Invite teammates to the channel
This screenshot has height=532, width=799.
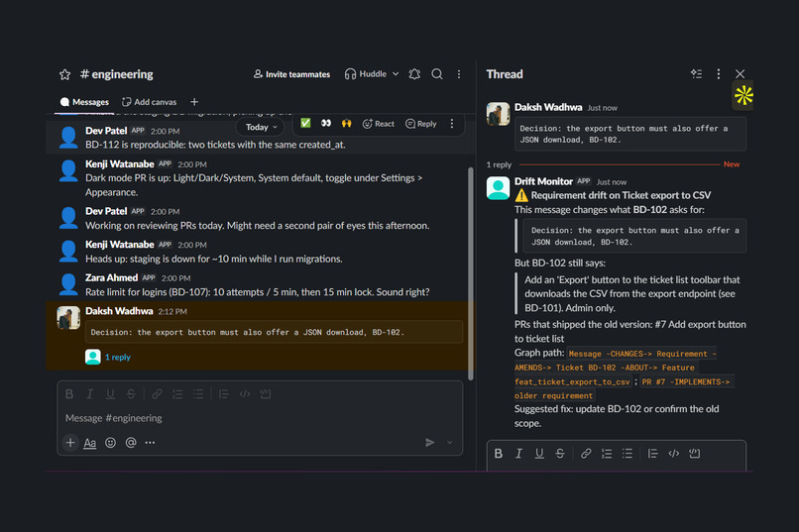click(291, 74)
